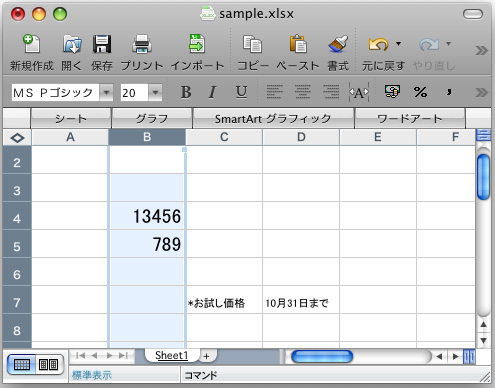Image resolution: width=495 pixels, height=388 pixels.
Task: Open the Graph gallery tab
Action: 152,118
